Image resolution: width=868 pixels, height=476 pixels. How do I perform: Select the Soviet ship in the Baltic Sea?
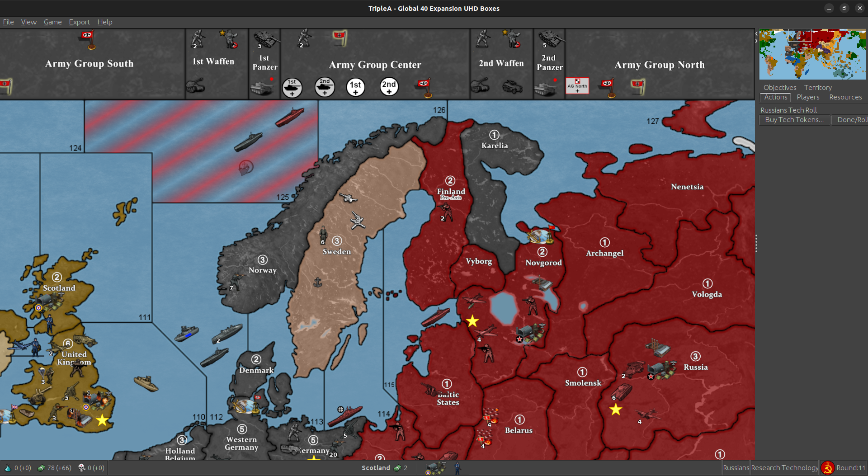[x=435, y=317]
